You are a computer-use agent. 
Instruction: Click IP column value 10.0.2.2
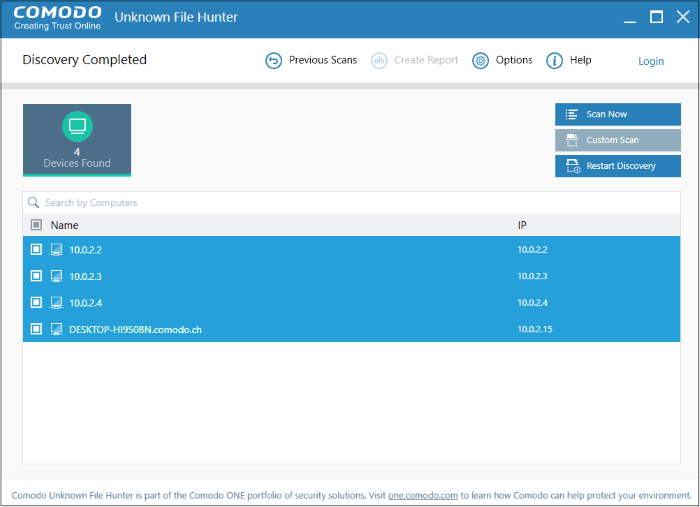pyautogui.click(x=532, y=249)
